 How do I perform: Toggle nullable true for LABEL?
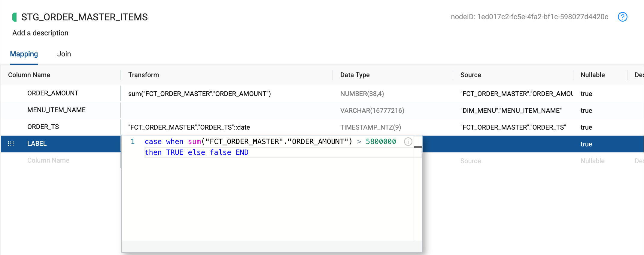point(586,144)
